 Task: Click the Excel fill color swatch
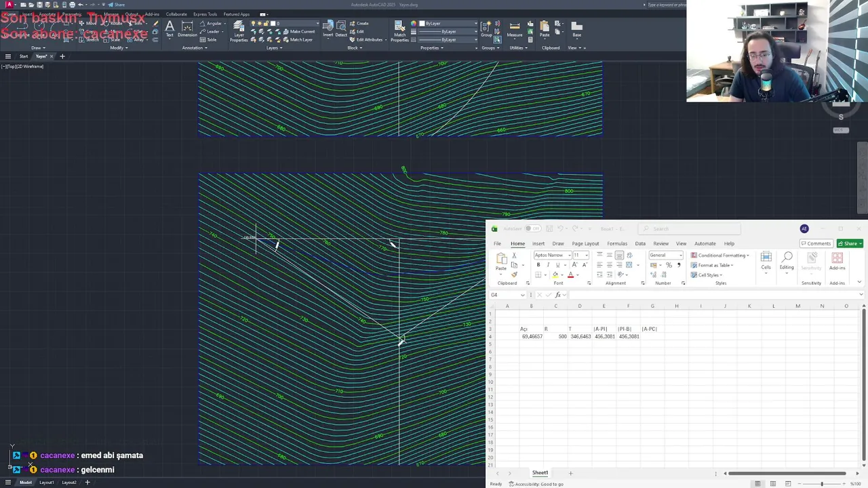click(555, 274)
